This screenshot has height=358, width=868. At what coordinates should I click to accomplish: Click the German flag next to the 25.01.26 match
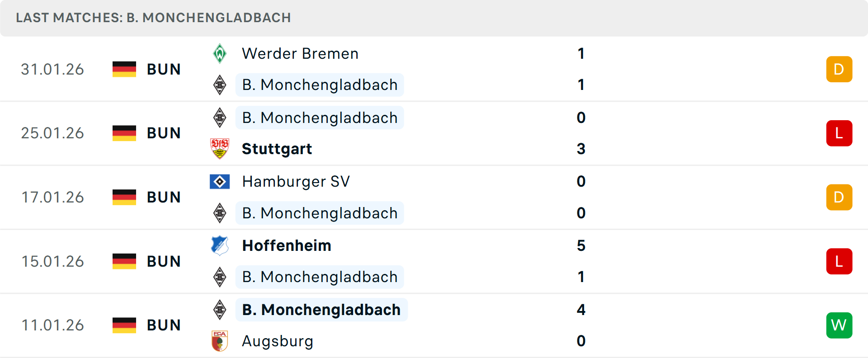(x=124, y=133)
